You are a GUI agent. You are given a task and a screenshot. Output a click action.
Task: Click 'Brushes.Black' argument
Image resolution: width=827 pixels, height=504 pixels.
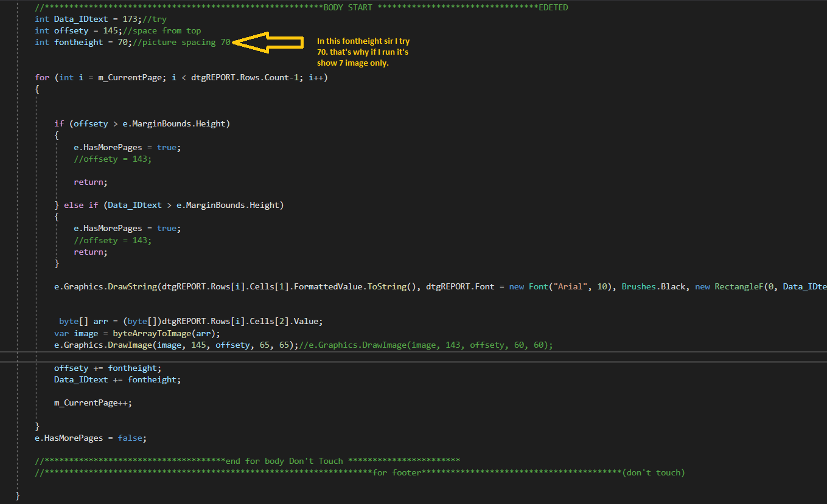(x=653, y=286)
